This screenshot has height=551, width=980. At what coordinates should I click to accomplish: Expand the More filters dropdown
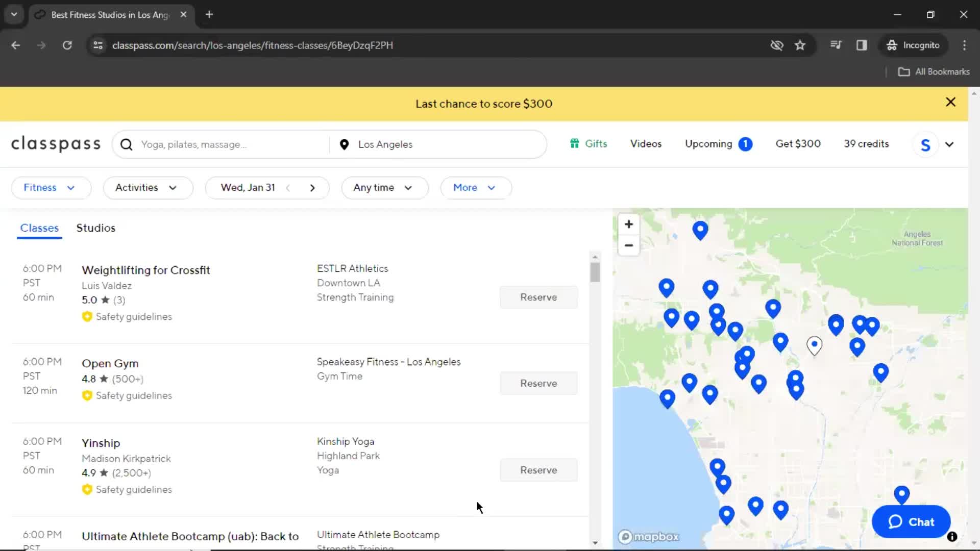tap(476, 188)
